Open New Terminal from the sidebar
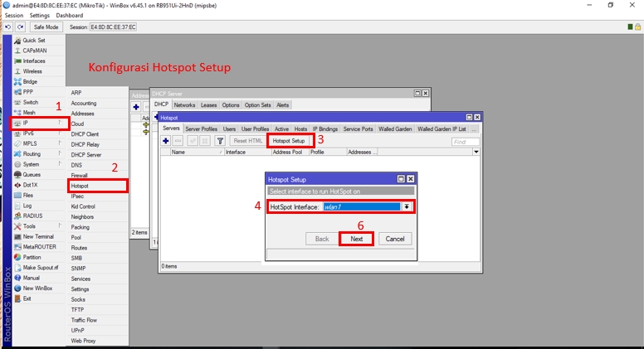Image resolution: width=644 pixels, height=349 pixels. [38, 236]
